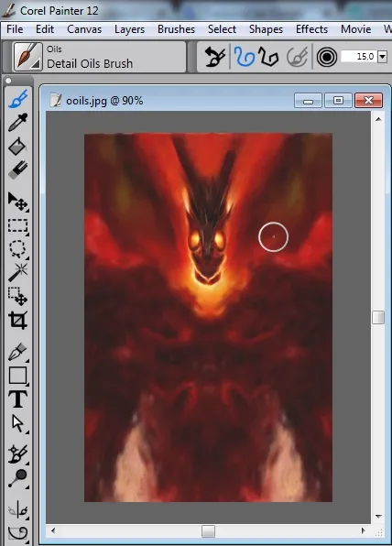Click the horizontal scrollbar left arrow
392x546 pixels.
tap(53, 530)
